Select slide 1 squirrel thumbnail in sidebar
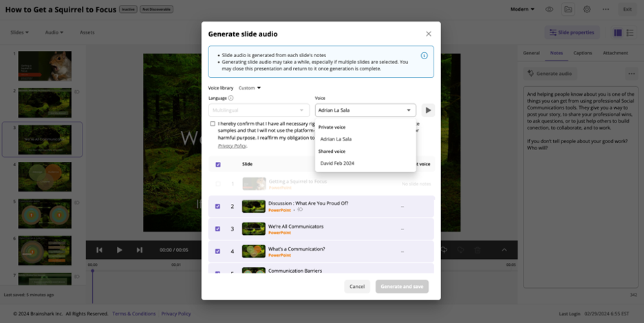Viewport: 644px width, 323px height. point(45,65)
